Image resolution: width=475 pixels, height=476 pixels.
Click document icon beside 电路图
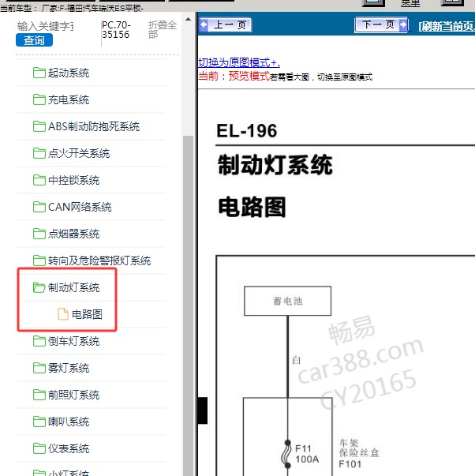(x=63, y=314)
